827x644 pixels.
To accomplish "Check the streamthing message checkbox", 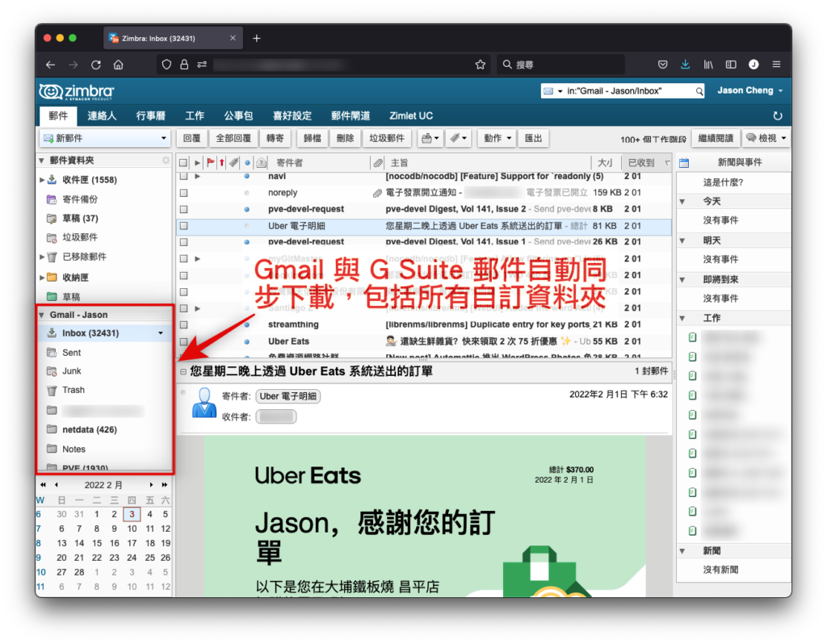I will pyautogui.click(x=183, y=324).
